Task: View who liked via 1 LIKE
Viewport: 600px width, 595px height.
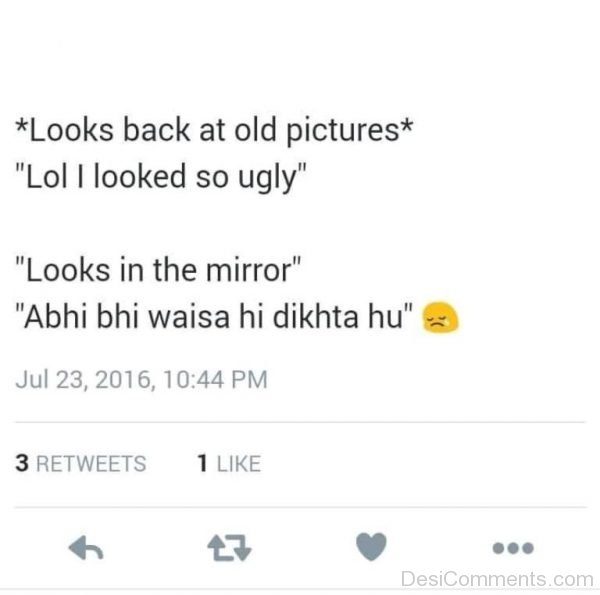Action: pos(229,463)
